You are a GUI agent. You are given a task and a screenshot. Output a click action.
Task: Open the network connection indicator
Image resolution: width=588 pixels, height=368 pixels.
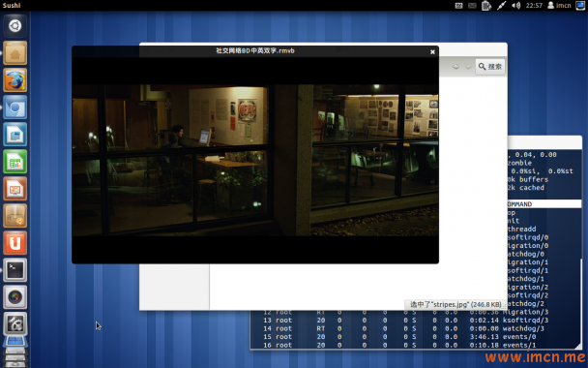[501, 5]
